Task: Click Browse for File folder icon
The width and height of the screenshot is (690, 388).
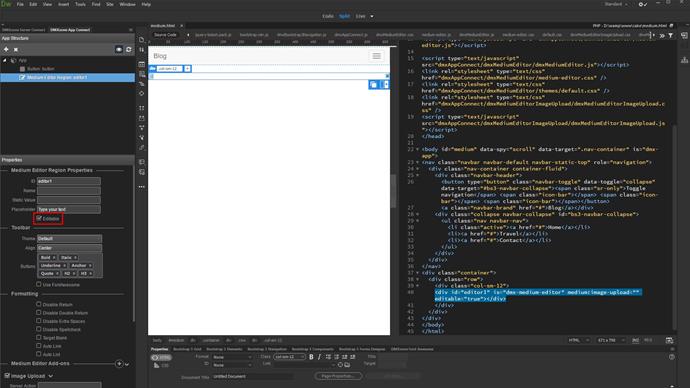Action: coord(347,365)
